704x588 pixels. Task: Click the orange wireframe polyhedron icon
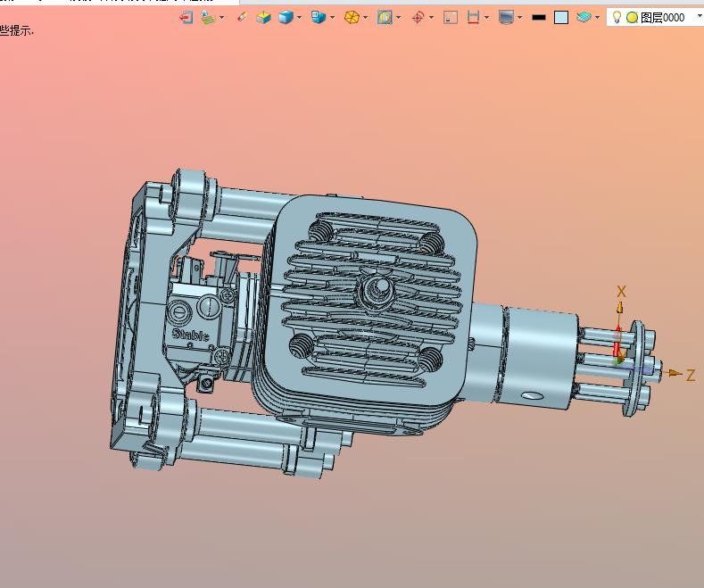(352, 18)
